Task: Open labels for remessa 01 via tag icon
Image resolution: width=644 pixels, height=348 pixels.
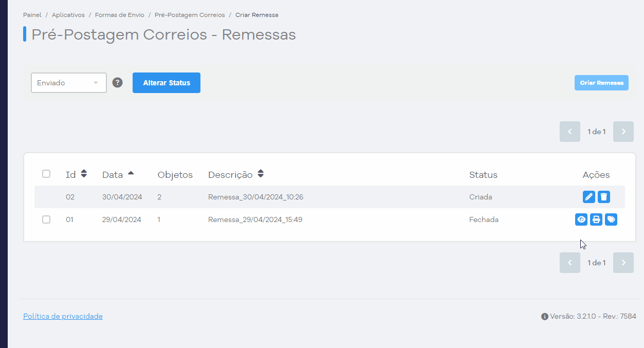Action: tap(611, 219)
